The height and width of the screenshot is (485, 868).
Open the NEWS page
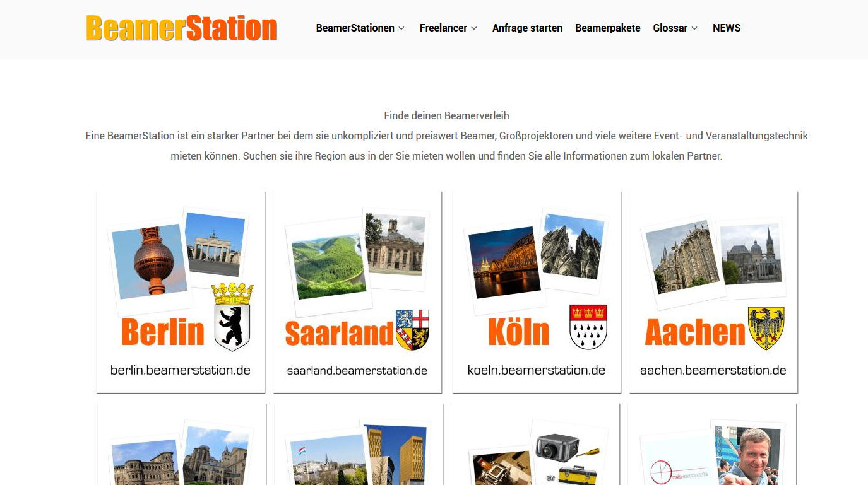pyautogui.click(x=727, y=28)
